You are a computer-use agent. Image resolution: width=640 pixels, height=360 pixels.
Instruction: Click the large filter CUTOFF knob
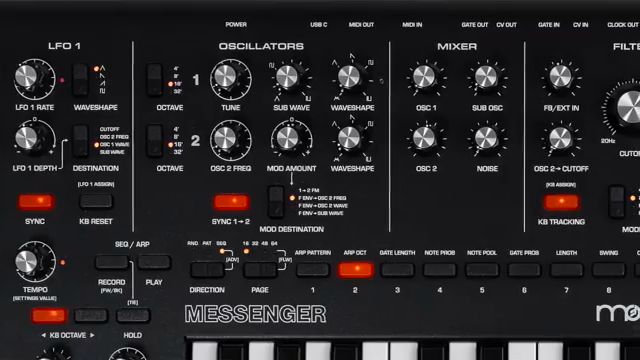pos(629,107)
